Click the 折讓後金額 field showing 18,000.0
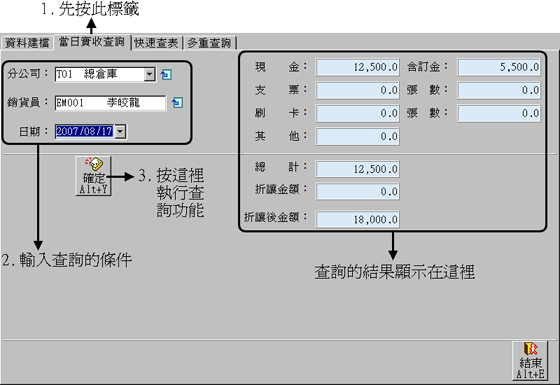560x385 pixels. click(x=357, y=219)
